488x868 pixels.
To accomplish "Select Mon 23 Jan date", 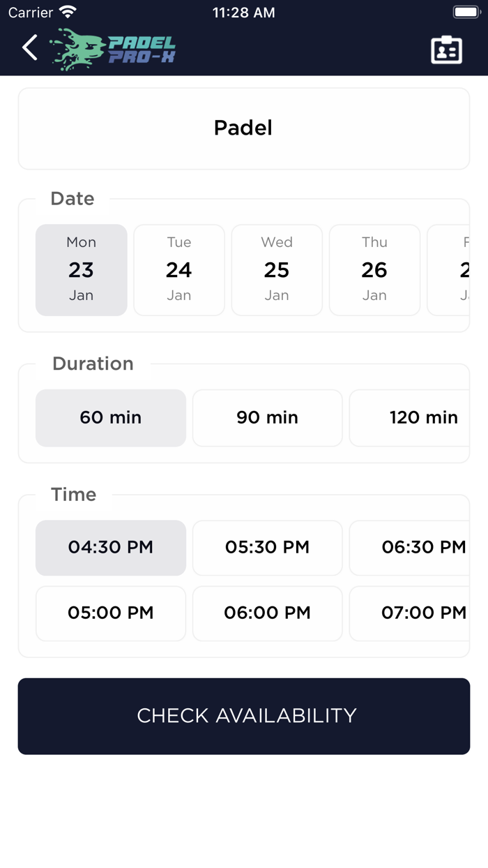I will pos(82,270).
